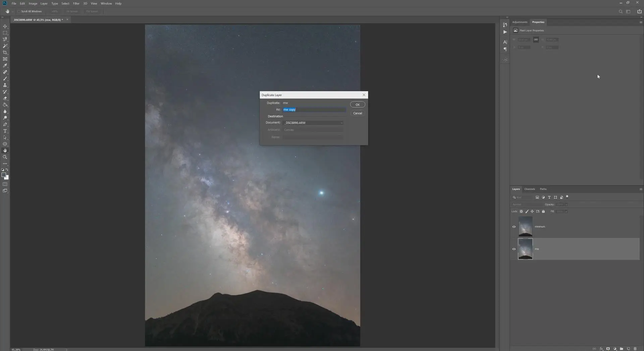Open the Filter menu

76,3
